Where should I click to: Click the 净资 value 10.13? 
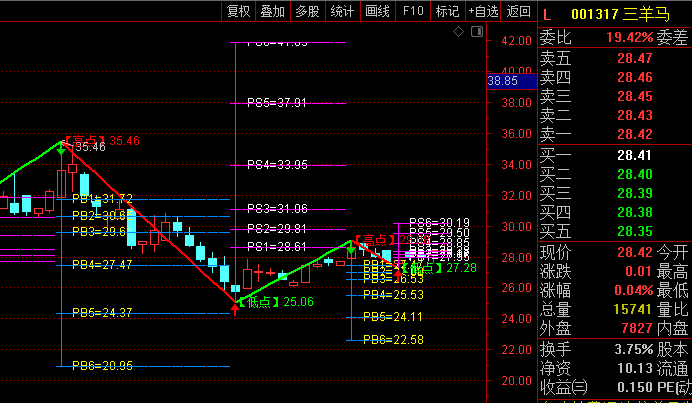[x=635, y=368]
